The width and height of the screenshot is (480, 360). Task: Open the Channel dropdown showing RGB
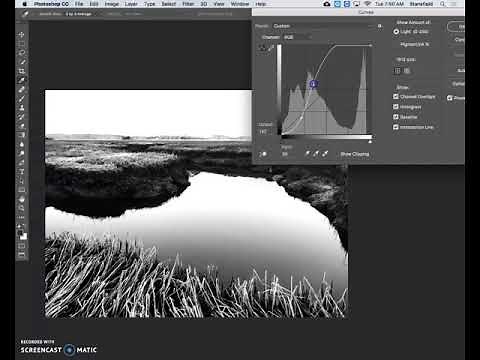point(297,37)
